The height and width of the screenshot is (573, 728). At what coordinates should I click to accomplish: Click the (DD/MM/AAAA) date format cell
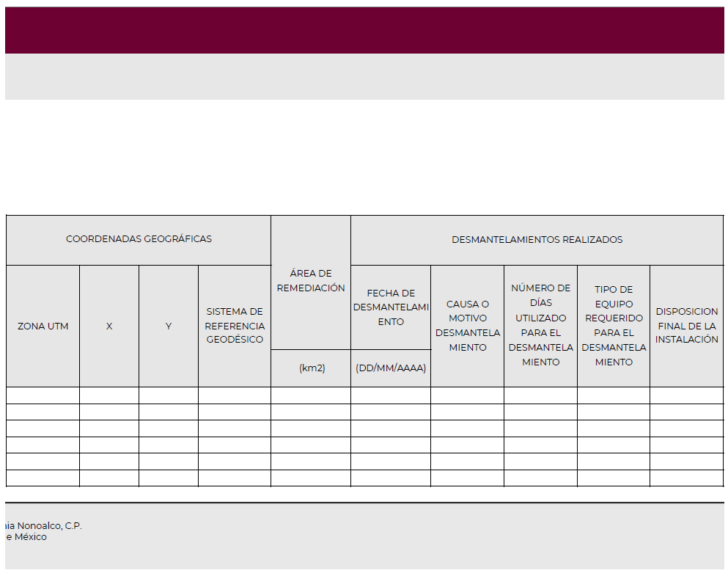tap(391, 368)
